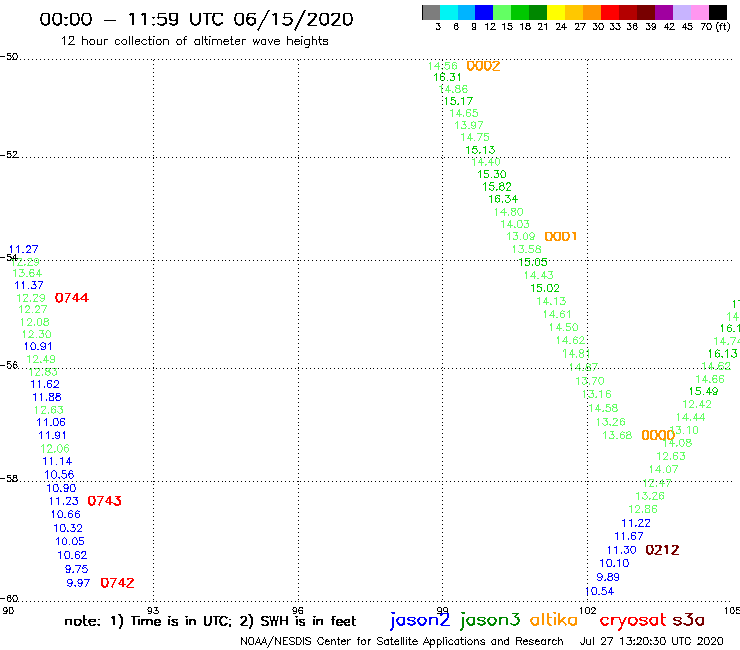The image size is (740, 650).
Task: Click the latitude axis label -52
Action: [x=9, y=155]
